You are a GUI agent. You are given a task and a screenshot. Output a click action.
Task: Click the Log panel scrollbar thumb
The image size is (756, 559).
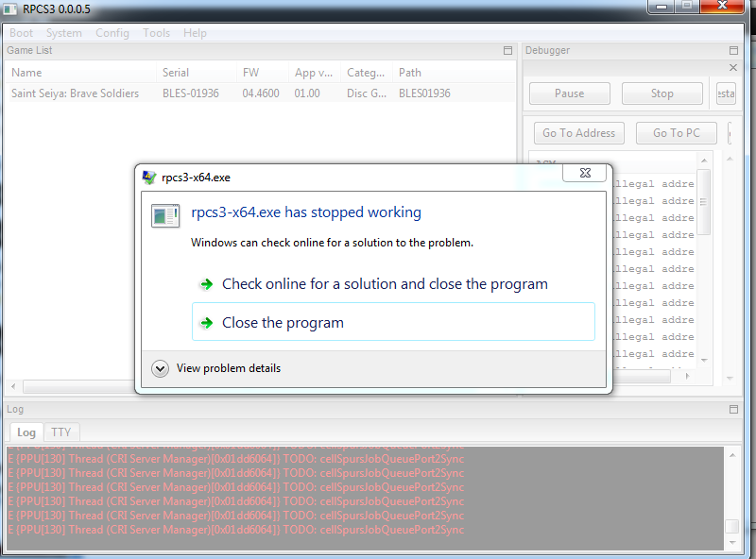click(x=732, y=526)
